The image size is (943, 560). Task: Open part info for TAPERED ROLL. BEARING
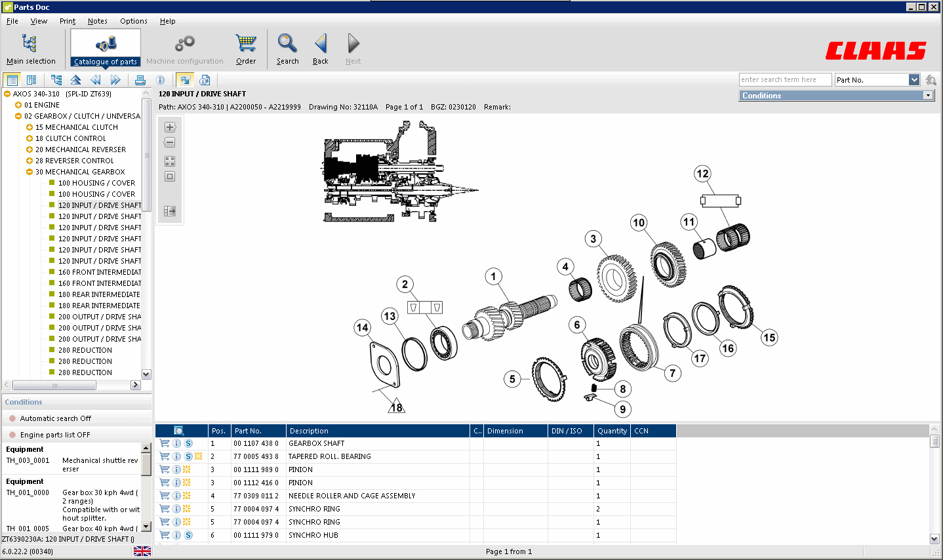tap(175, 456)
